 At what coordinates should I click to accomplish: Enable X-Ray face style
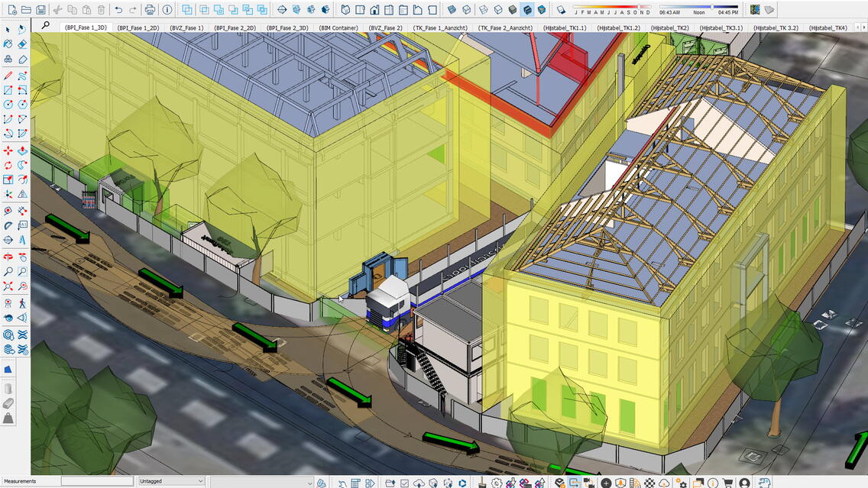452,10
